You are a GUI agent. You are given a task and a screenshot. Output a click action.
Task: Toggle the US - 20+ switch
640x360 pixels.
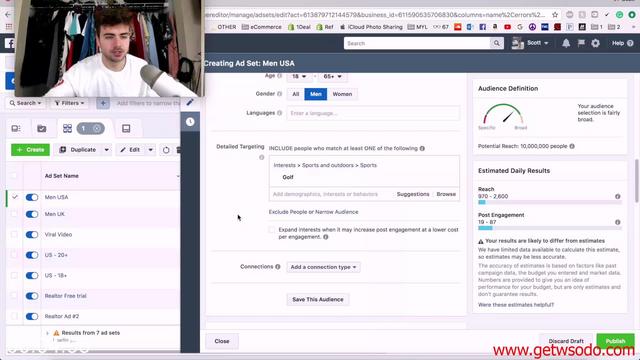coord(31,255)
